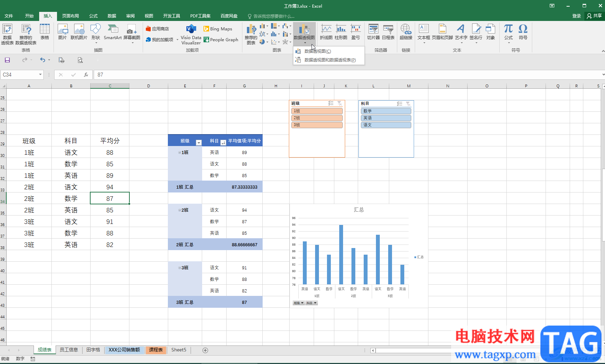Toggle multi-select in 科目 slicer
Screen dimensions: 605x364
[400, 104]
